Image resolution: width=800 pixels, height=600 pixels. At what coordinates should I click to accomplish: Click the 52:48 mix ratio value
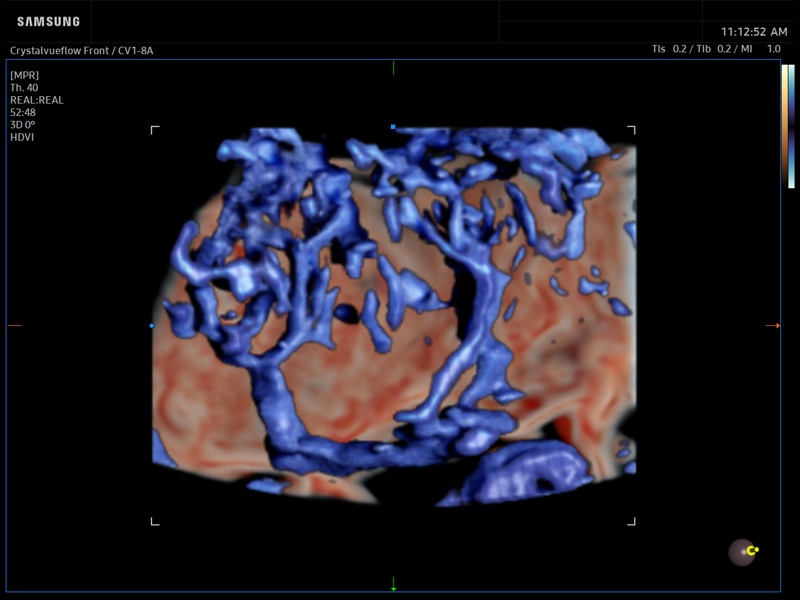tap(22, 111)
